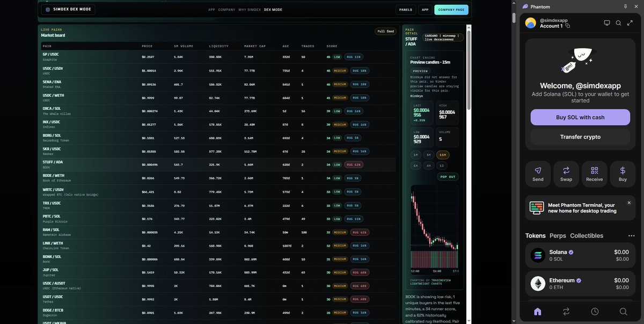This screenshot has width=644, height=324.
Task: Click the RUG 61% badge on RAM / SOL
Action: tap(360, 232)
